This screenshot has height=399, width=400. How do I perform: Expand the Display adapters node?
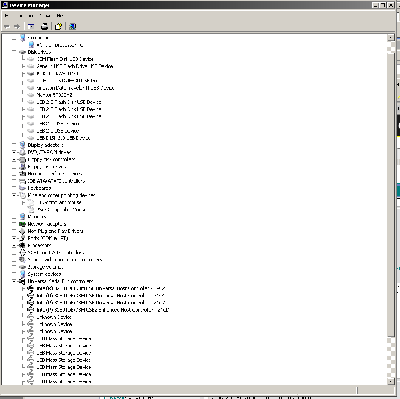pos(14,145)
